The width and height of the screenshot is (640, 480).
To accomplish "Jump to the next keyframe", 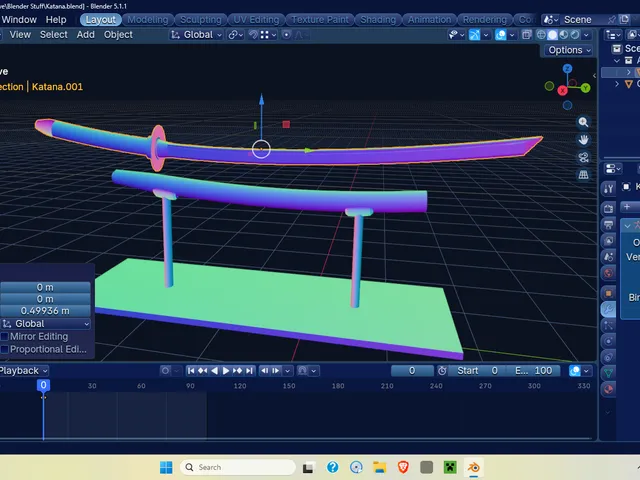I will tap(238, 371).
